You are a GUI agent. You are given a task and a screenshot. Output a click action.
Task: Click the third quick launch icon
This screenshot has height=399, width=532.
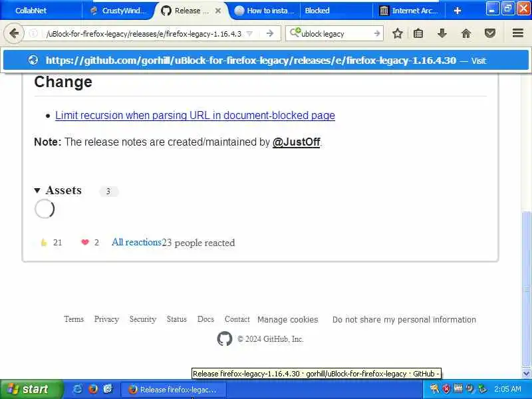coord(108,389)
